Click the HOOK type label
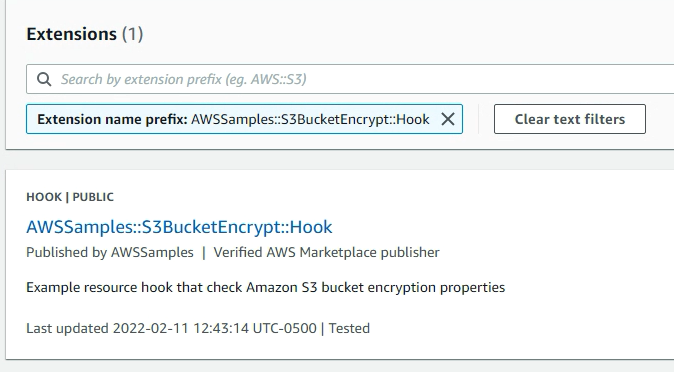 (x=44, y=197)
